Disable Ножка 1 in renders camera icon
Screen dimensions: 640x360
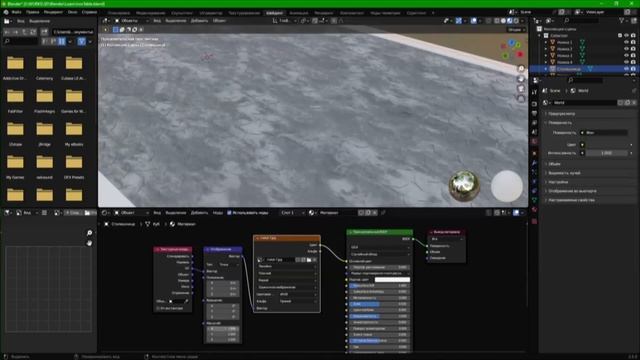pyautogui.click(x=633, y=42)
